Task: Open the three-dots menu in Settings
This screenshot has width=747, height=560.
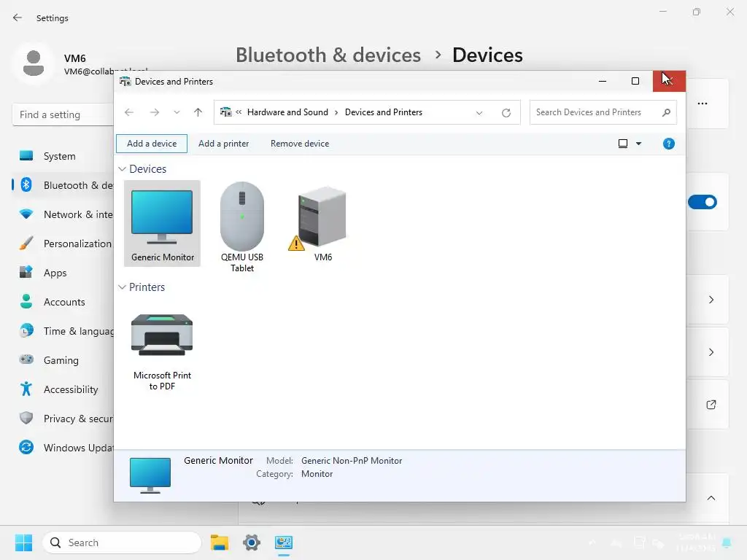Action: tap(703, 104)
